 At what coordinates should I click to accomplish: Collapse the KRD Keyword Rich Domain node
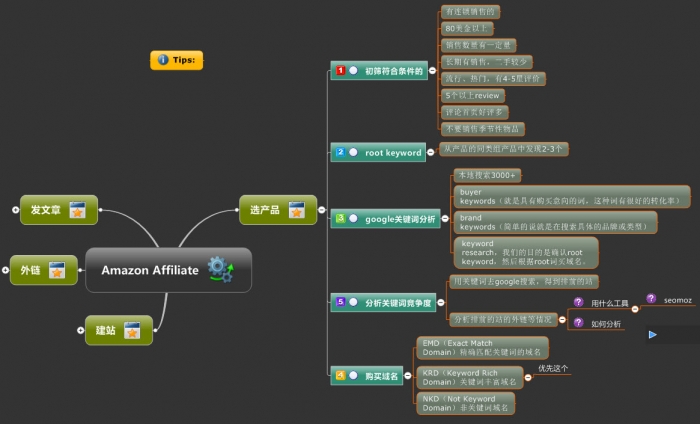tap(528, 378)
